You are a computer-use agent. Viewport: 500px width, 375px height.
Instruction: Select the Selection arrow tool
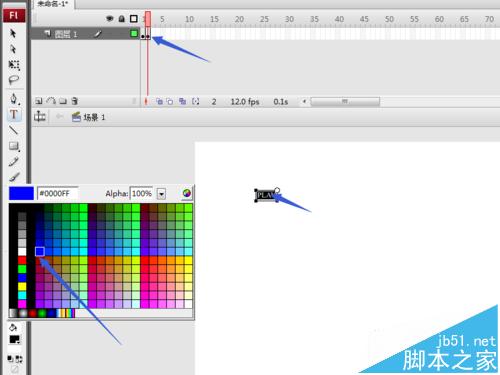[13, 33]
